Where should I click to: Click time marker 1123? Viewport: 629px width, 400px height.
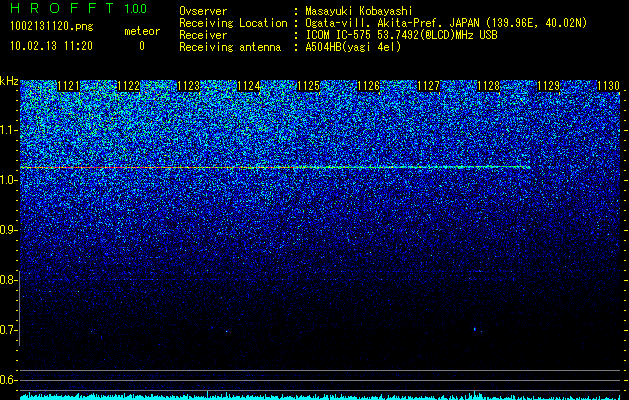(189, 86)
